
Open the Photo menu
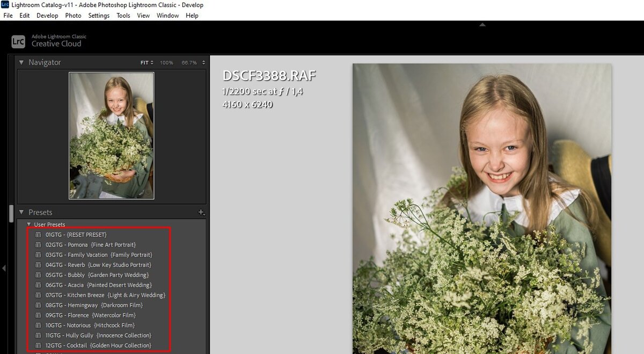point(73,16)
